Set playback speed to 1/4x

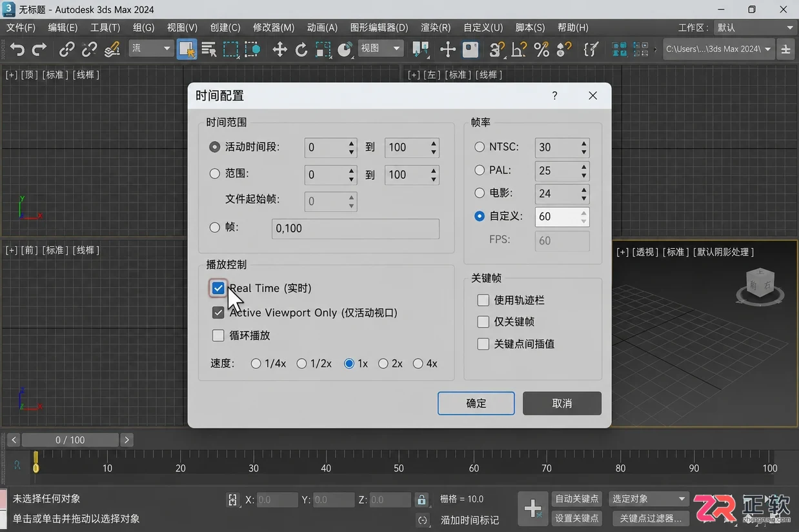coord(256,364)
